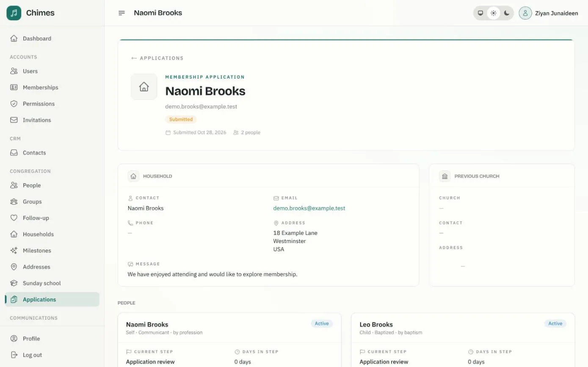Open Users in sidebar
This screenshot has width=588, height=367.
[52, 71]
